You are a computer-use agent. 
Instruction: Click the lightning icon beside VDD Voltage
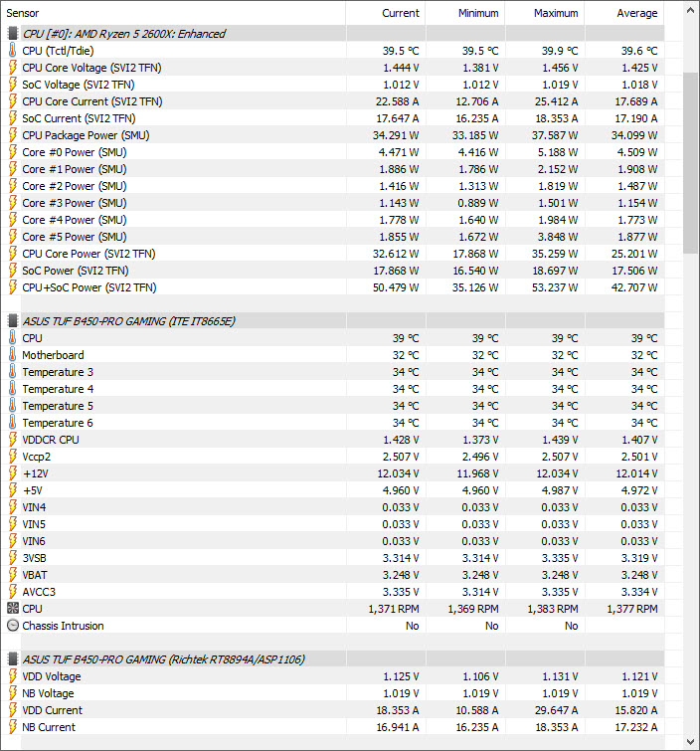13,676
